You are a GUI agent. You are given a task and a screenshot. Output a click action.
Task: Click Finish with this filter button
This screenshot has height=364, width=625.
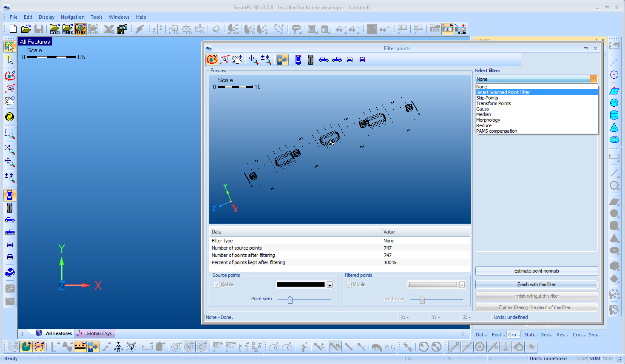[537, 284]
